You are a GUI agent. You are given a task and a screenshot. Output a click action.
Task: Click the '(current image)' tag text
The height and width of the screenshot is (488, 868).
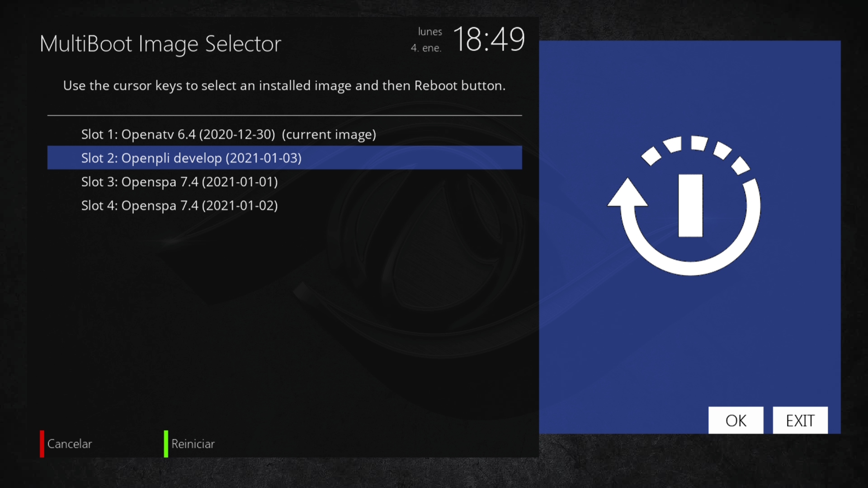point(329,134)
